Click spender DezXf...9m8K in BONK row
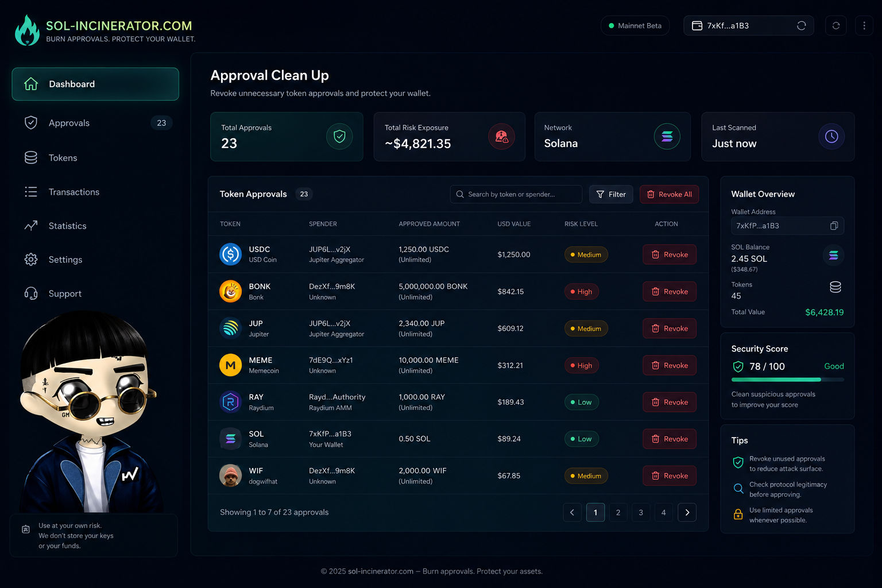Viewport: 882px width, 588px height. click(x=332, y=286)
